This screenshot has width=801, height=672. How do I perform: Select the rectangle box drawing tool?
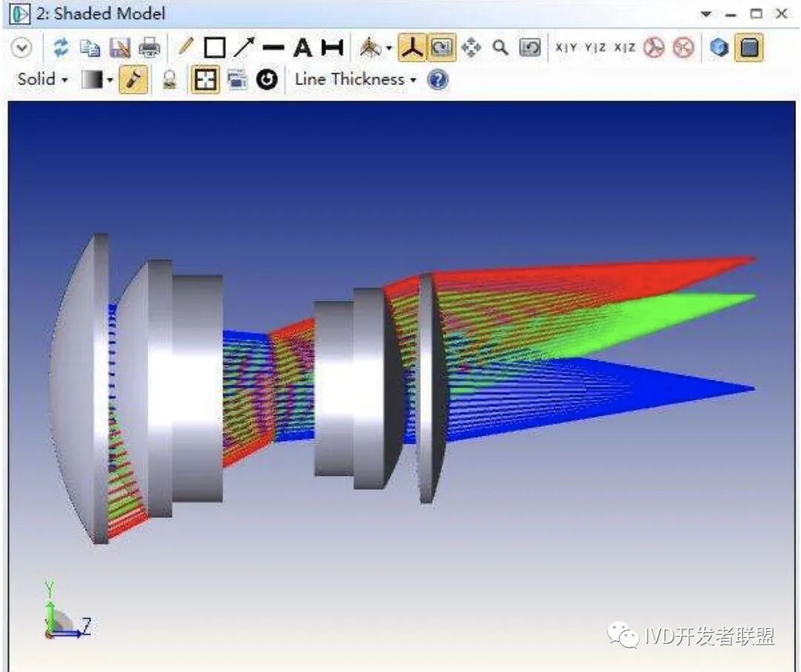pos(214,48)
